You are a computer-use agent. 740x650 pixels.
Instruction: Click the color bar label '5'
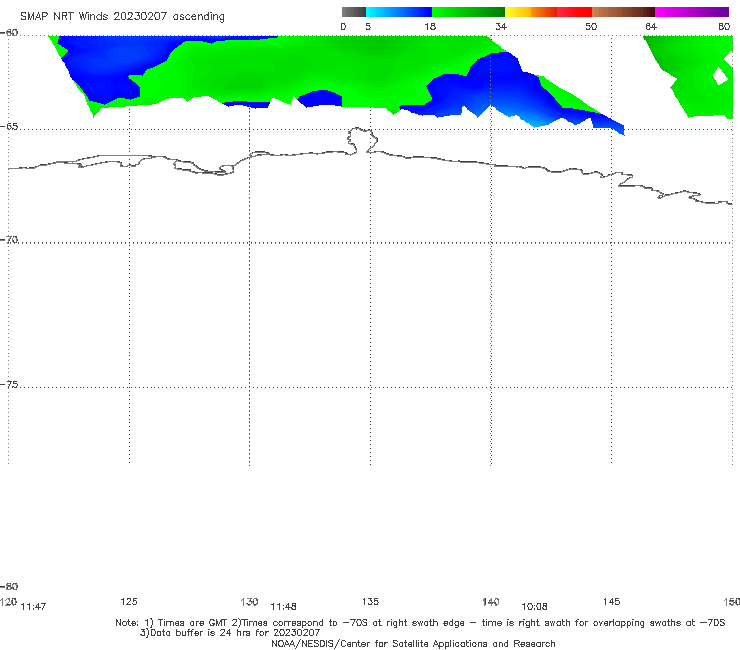[x=368, y=27]
